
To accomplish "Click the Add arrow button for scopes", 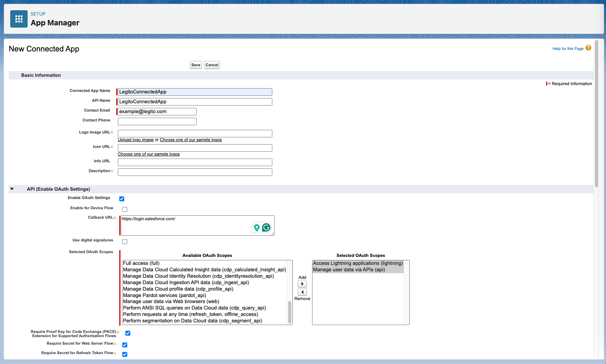I will pyautogui.click(x=302, y=284).
